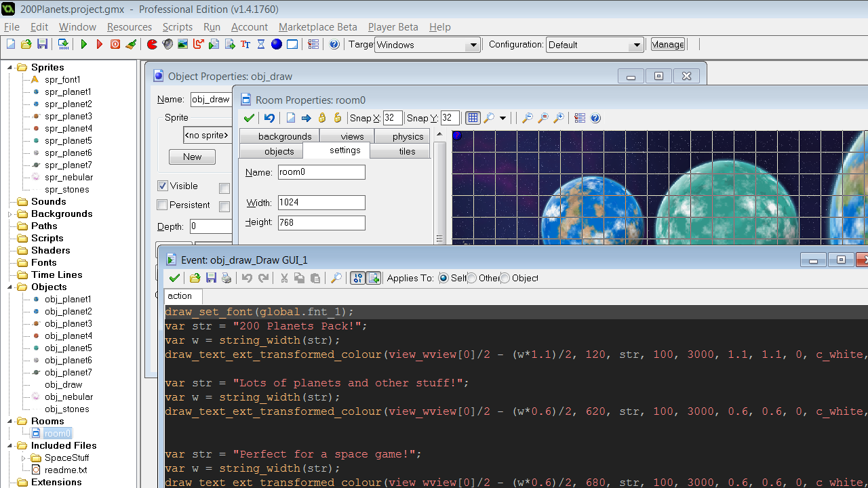Run the game with the green play icon

[x=84, y=43]
